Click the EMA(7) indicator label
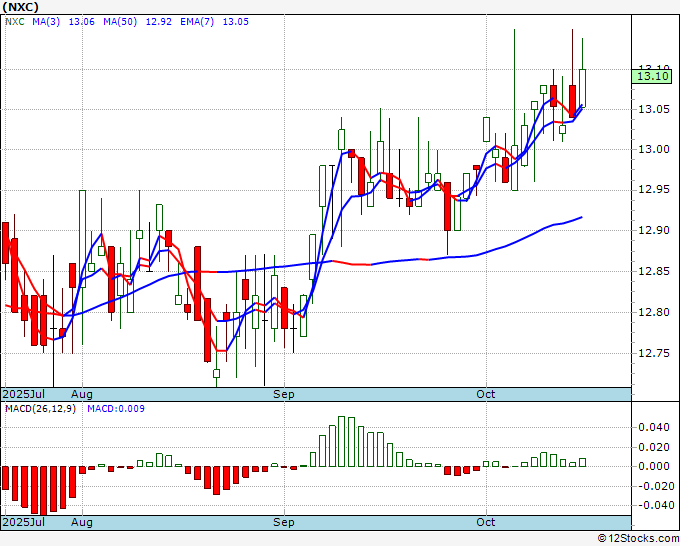 [197, 22]
